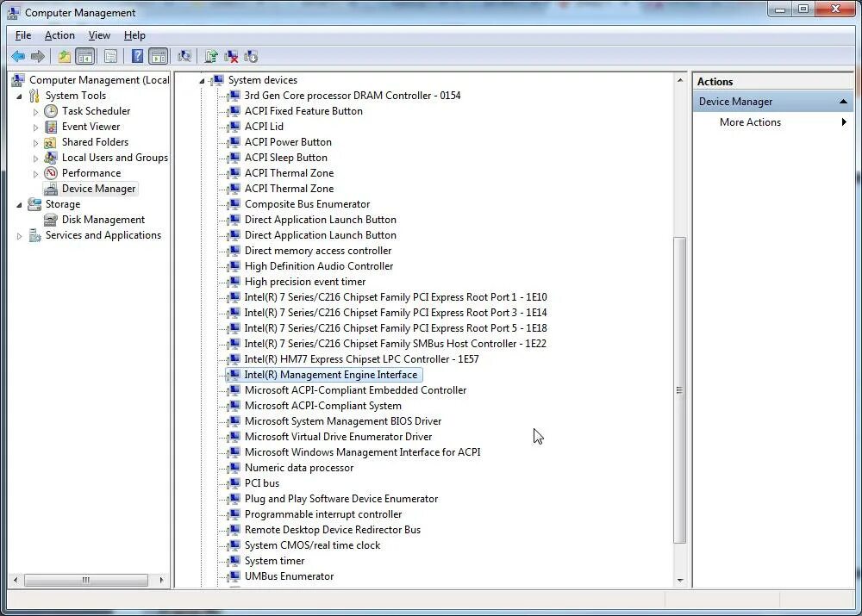
Task: Click the Event Viewer icon
Action: (51, 127)
